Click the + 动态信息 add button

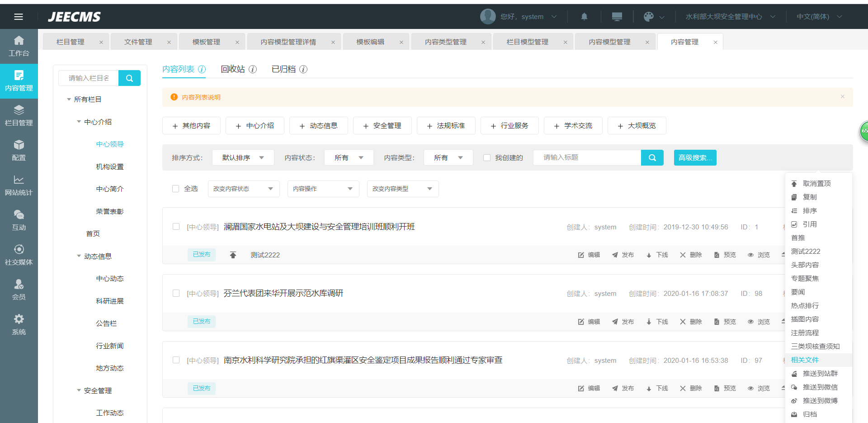(x=318, y=126)
